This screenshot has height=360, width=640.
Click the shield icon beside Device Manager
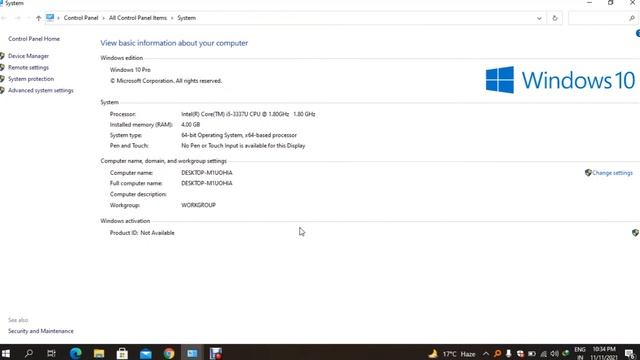2,56
